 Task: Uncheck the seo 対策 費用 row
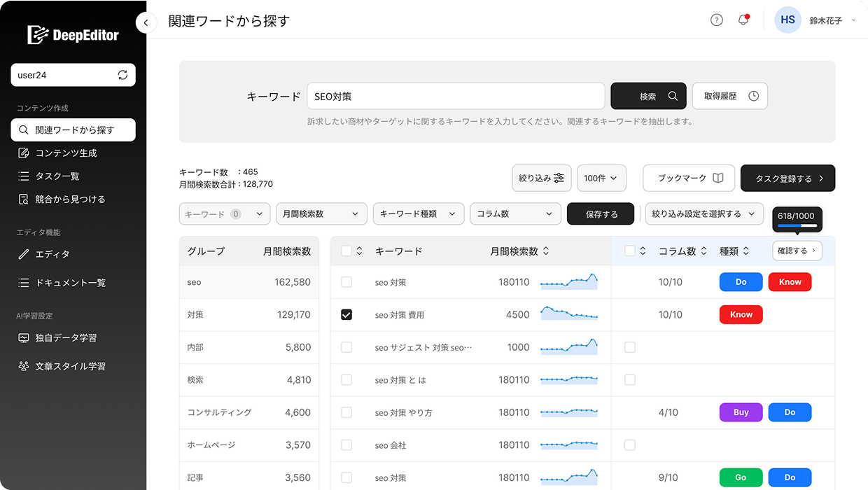[346, 314]
